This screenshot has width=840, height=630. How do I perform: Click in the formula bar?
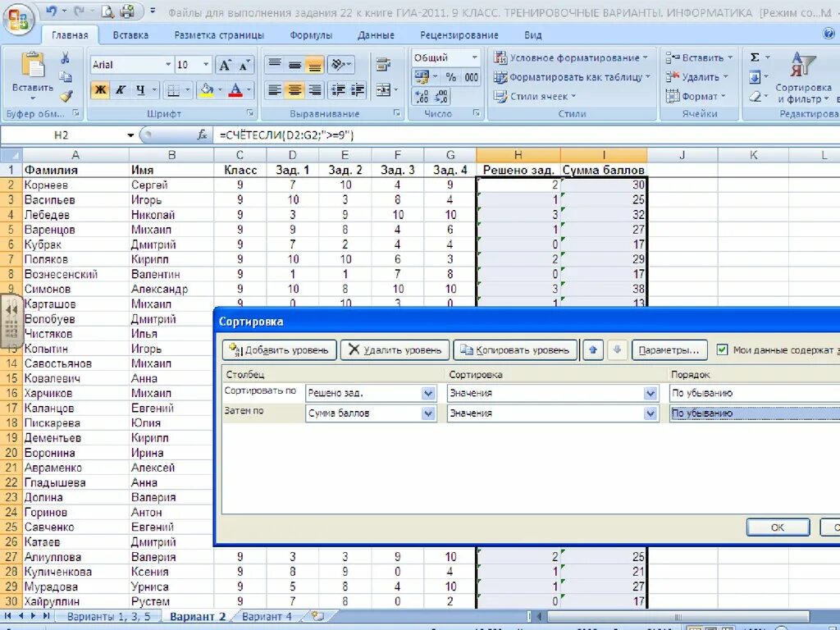525,135
